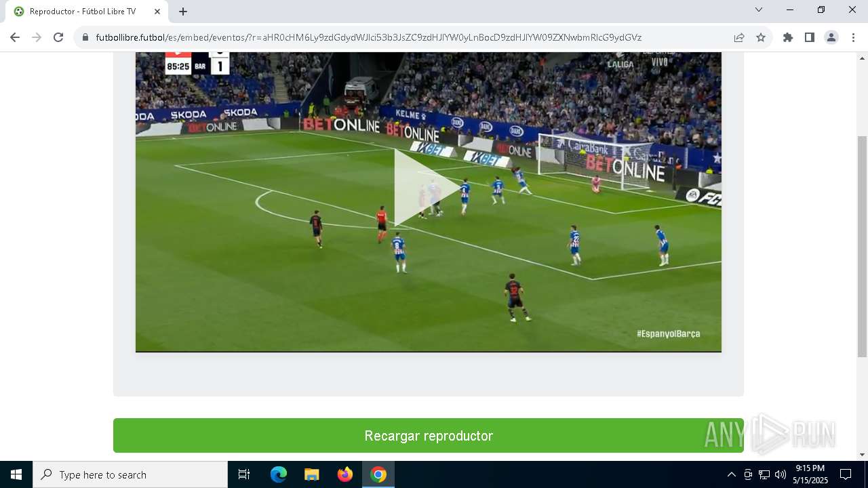868x488 pixels.
Task: Click the scrollbar down arrow
Action: pos(862,455)
